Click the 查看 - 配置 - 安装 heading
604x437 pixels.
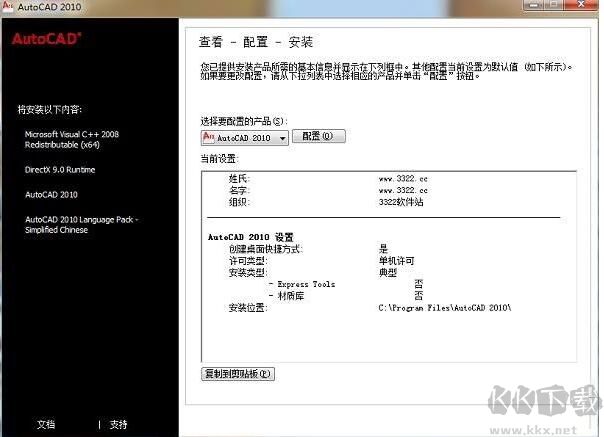coord(256,42)
